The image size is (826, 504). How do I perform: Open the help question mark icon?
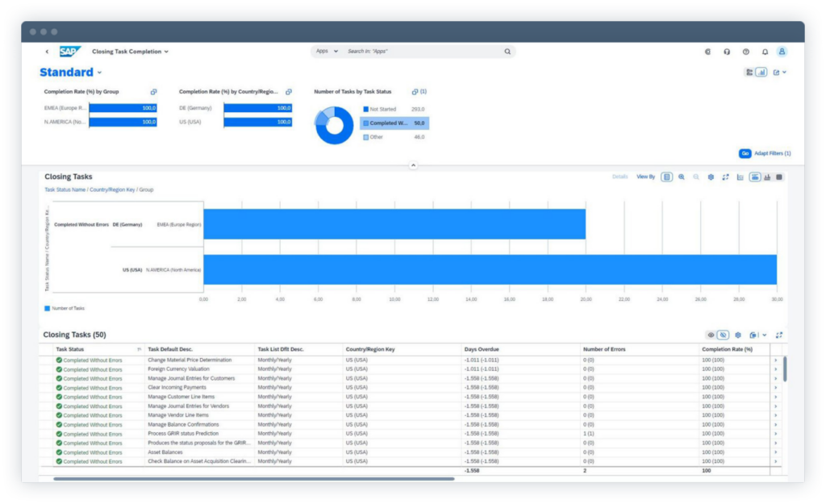746,52
